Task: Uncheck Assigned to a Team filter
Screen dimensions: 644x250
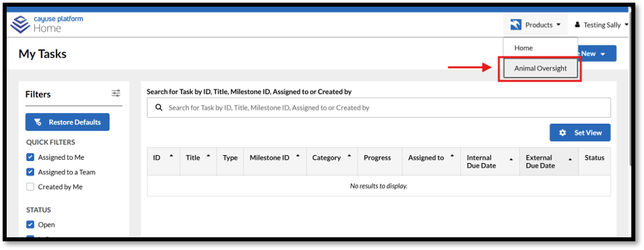Action: (30, 172)
